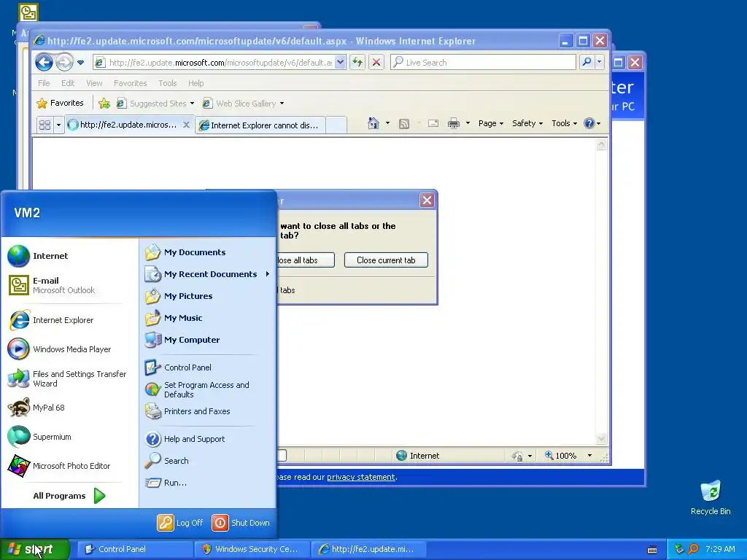Viewport: 747px width, 560px height.
Task: Open the Print options dropdown arrow
Action: point(468,123)
